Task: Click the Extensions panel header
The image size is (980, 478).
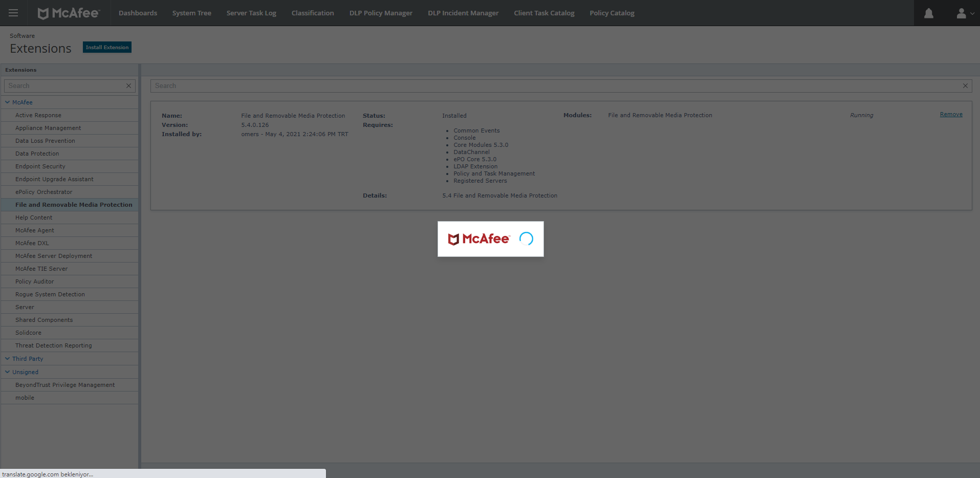Action: click(x=70, y=70)
